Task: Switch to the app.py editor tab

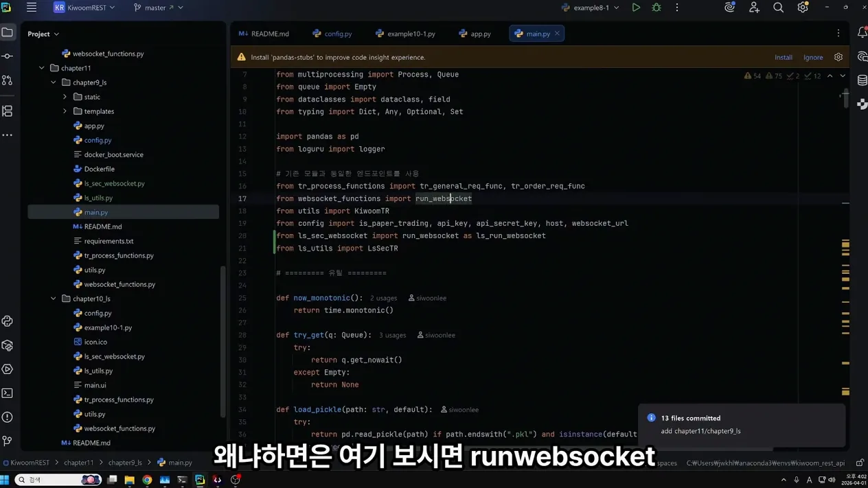Action: (475, 34)
